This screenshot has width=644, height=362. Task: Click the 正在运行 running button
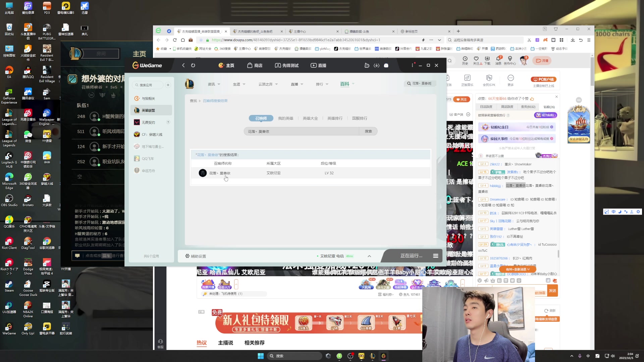[x=411, y=256]
